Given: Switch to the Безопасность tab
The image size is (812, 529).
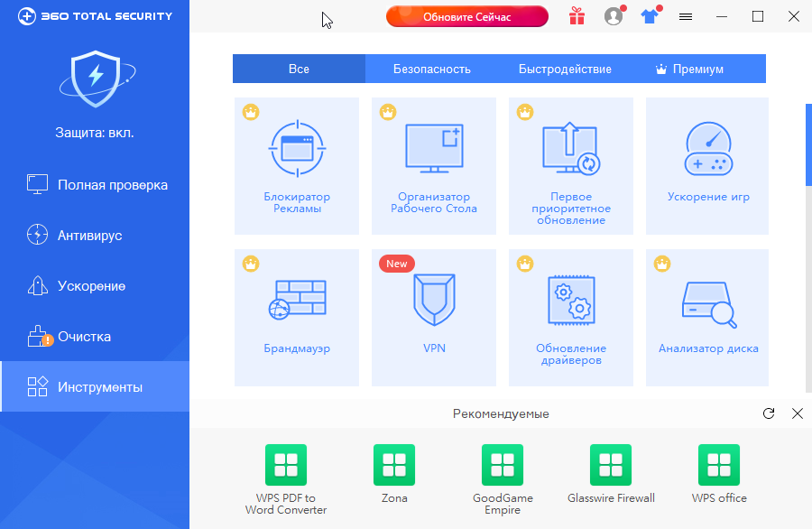Looking at the screenshot, I should pyautogui.click(x=432, y=69).
